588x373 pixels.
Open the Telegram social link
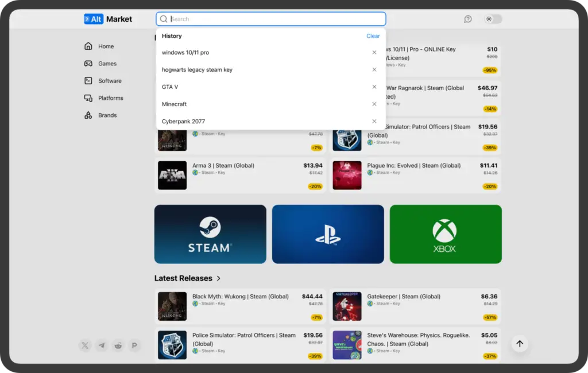point(102,345)
